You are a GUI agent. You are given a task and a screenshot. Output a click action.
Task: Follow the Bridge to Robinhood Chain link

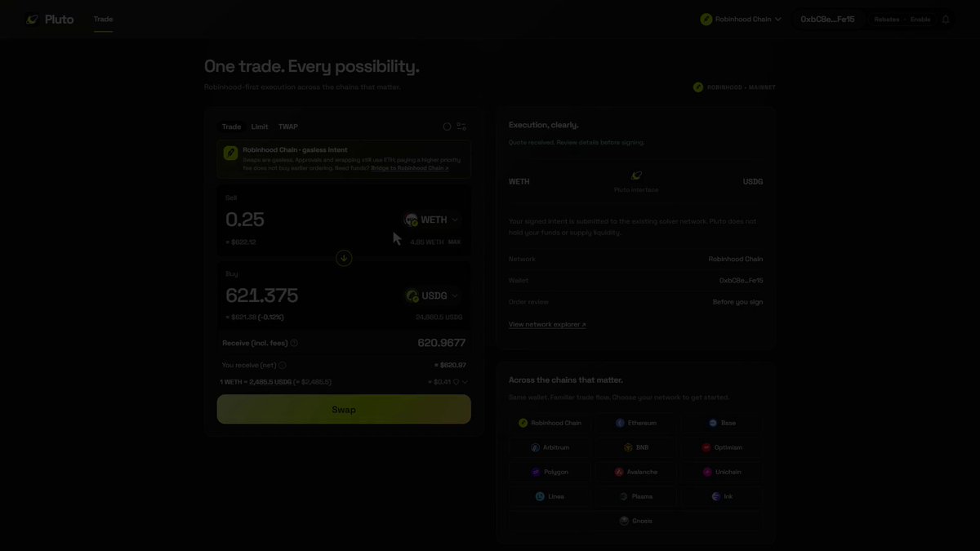click(x=410, y=167)
